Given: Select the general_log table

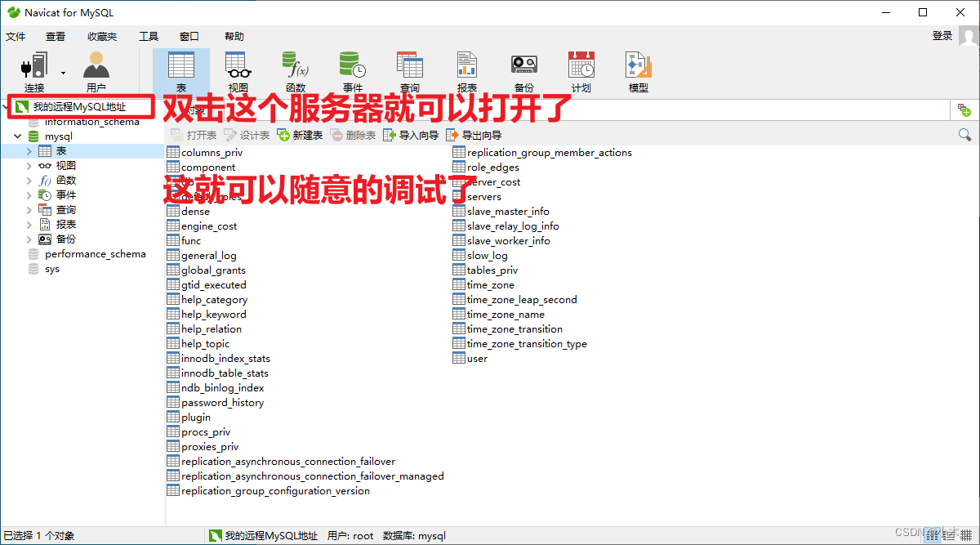Looking at the screenshot, I should [209, 256].
